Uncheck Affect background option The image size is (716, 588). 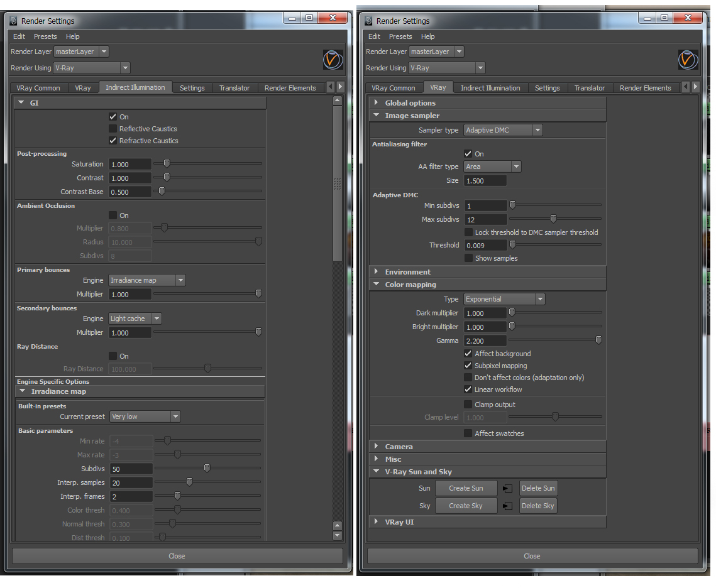pos(468,354)
